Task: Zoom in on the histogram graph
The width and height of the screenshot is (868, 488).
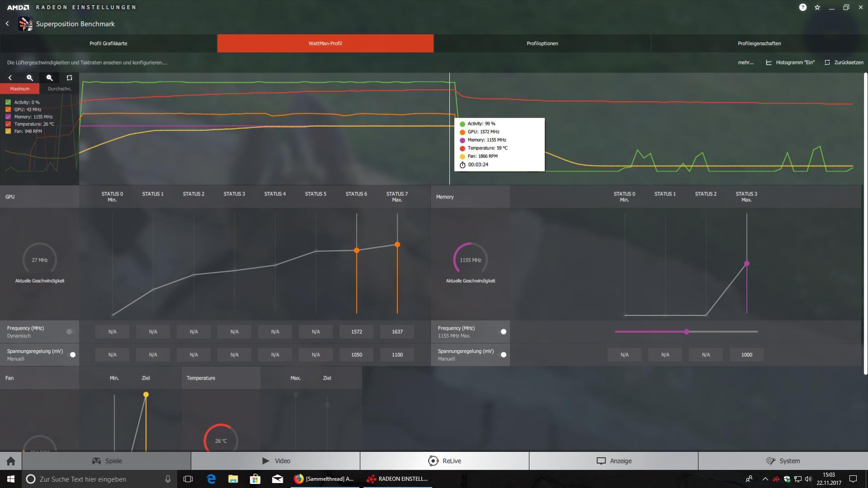Action: click(30, 78)
